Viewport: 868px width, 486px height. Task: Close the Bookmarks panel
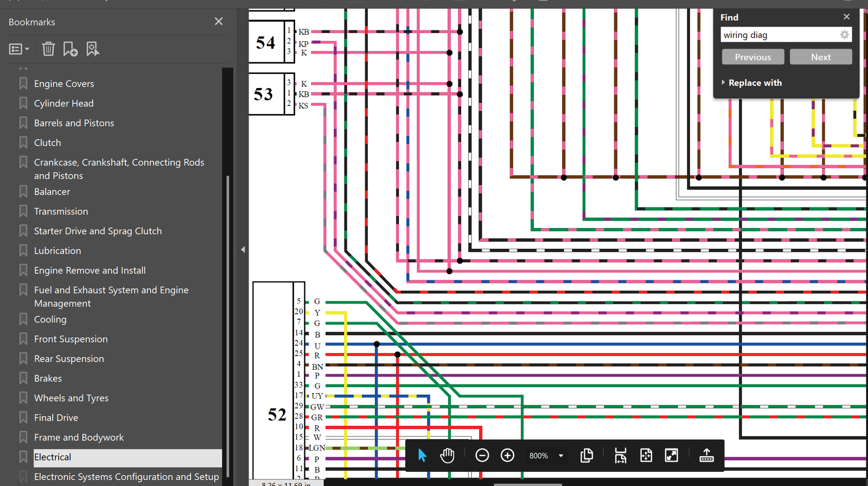pos(219,21)
